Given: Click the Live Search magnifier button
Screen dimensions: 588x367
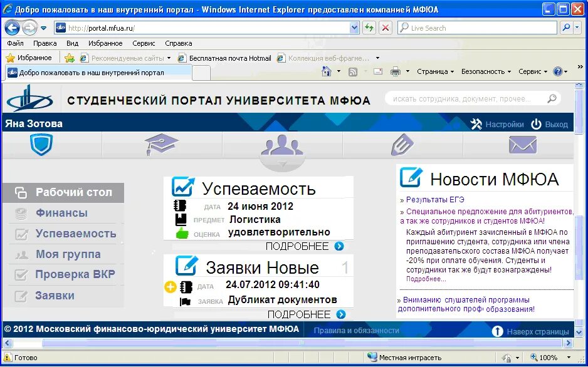Looking at the screenshot, I should 566,28.
